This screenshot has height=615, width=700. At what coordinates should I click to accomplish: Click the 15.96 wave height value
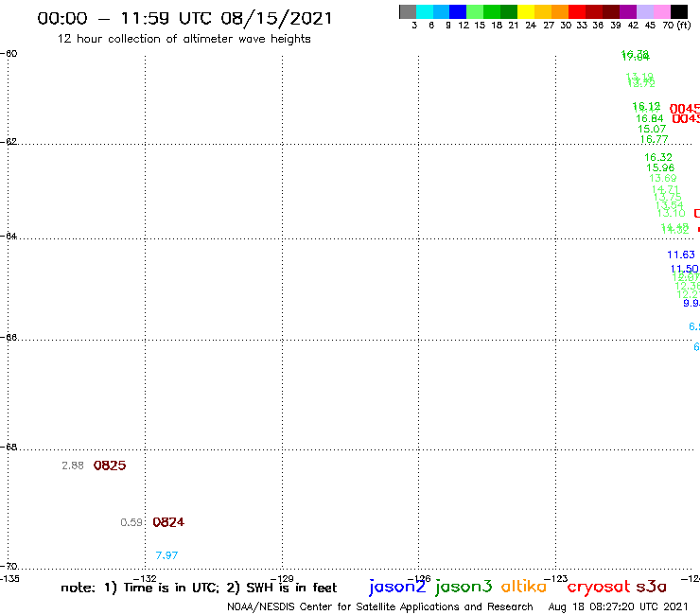click(660, 167)
